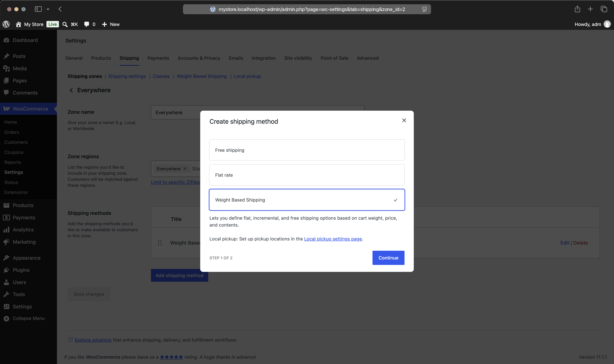614x364 pixels.
Task: Open WooCommerce Home submenu
Action: pos(11,122)
